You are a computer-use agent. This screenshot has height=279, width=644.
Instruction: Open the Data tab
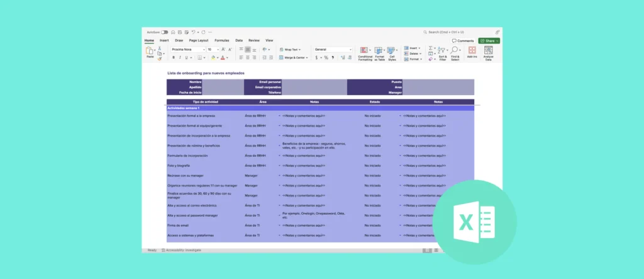pos(239,40)
